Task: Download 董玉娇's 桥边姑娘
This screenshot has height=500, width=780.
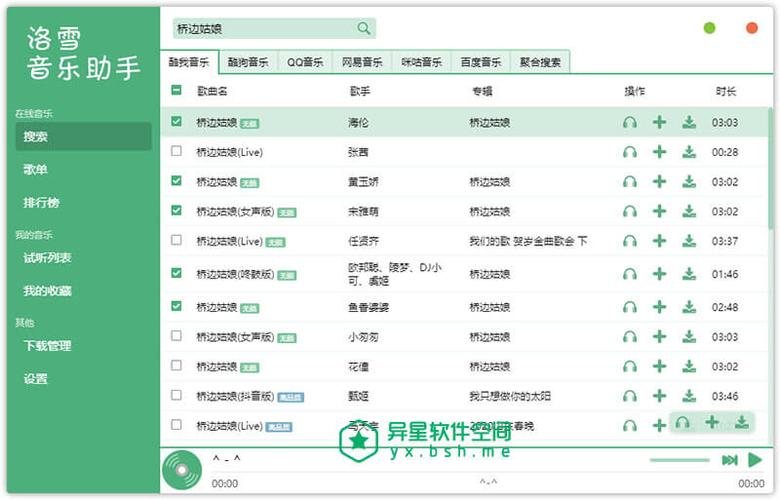Action: [689, 182]
